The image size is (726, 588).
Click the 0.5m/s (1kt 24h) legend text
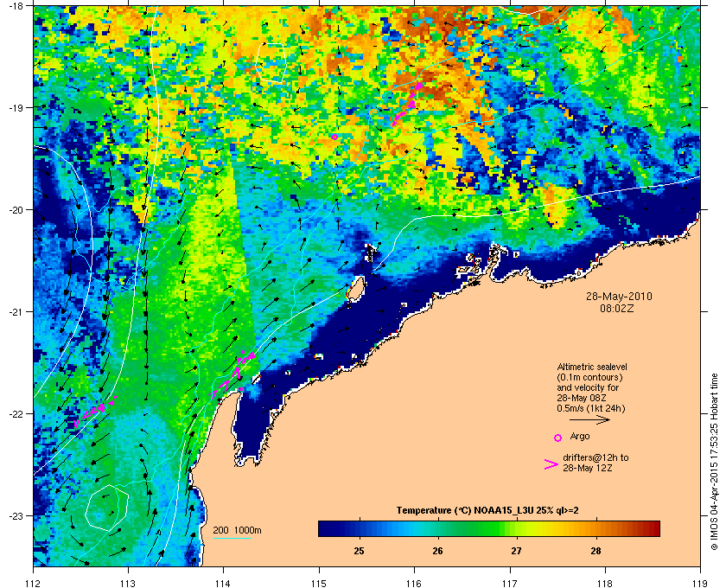[x=591, y=409]
